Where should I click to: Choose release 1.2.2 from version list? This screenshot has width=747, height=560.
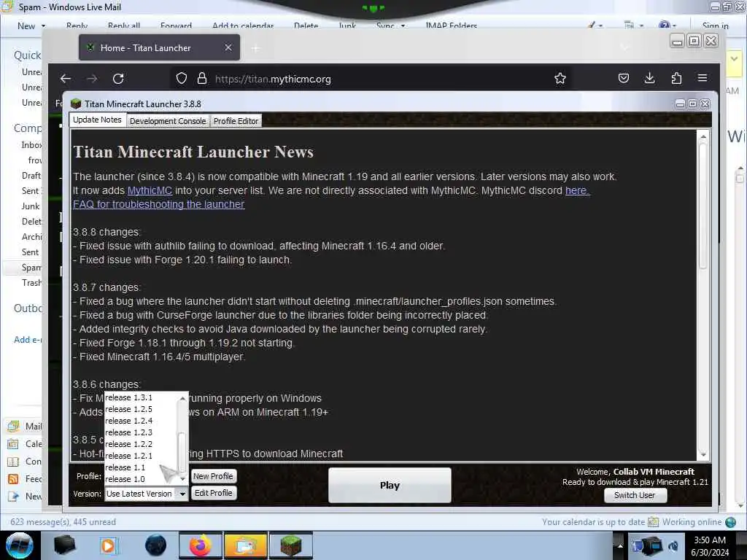pyautogui.click(x=141, y=444)
